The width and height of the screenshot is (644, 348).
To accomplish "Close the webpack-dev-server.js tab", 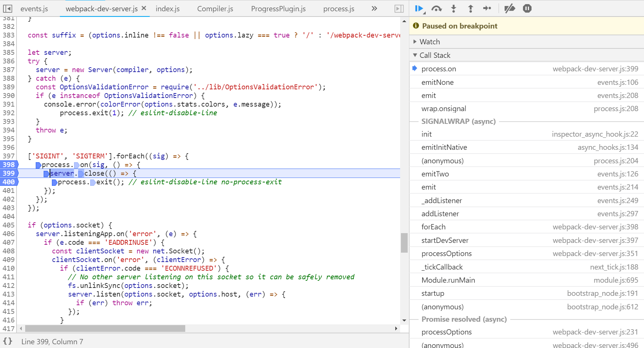I will (144, 8).
